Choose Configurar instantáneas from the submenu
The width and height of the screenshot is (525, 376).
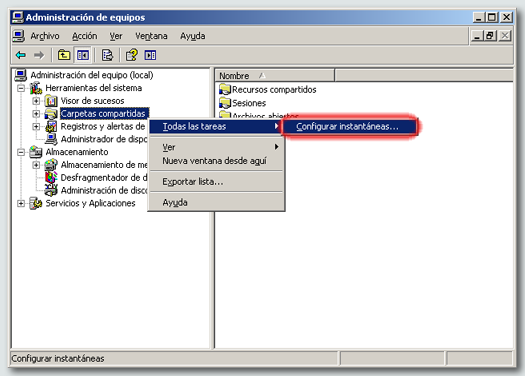click(350, 127)
